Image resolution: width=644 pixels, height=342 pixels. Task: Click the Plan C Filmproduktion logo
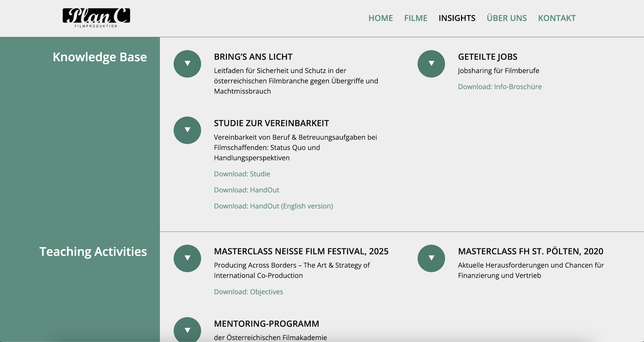96,18
